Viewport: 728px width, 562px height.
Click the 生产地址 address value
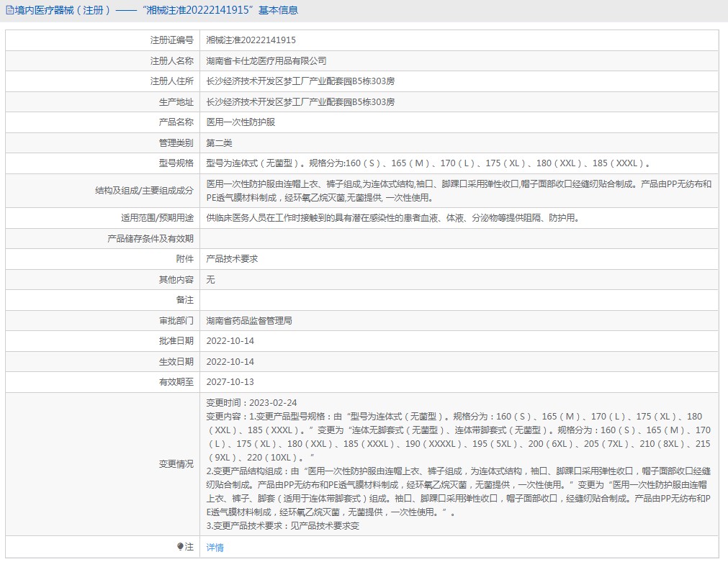coord(301,101)
